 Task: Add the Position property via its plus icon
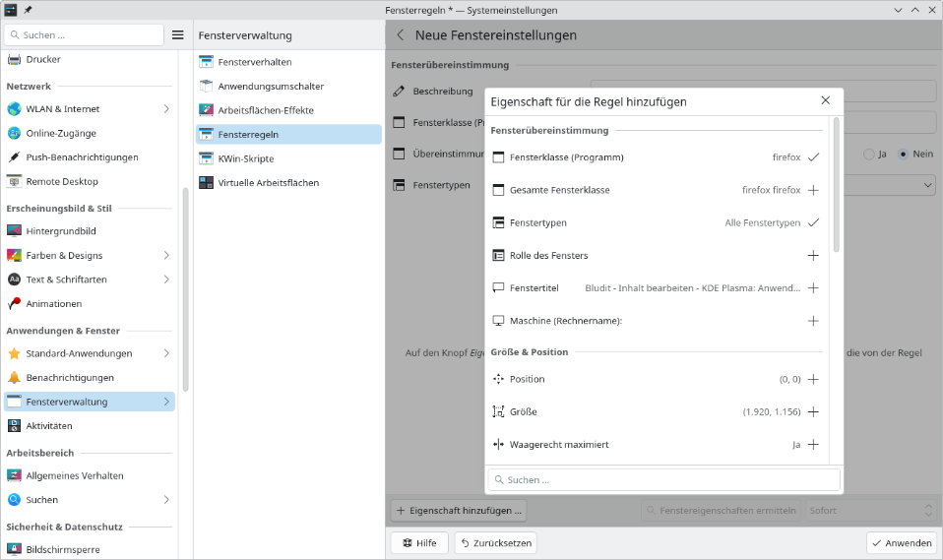click(x=813, y=379)
